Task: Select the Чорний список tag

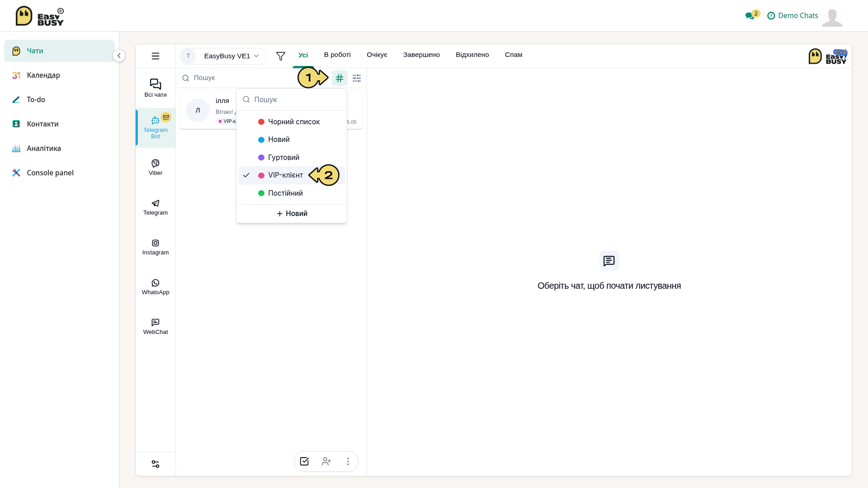Action: click(292, 122)
